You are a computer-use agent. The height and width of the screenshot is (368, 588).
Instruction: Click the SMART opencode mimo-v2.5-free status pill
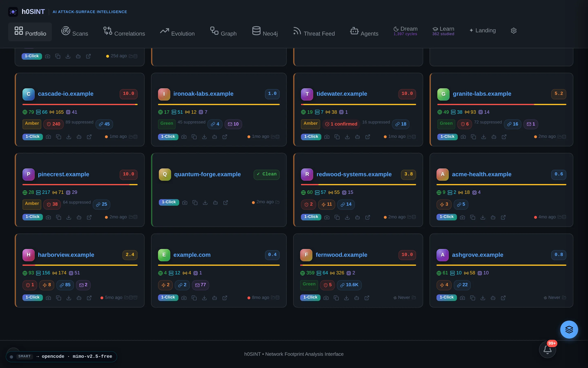coord(61,357)
